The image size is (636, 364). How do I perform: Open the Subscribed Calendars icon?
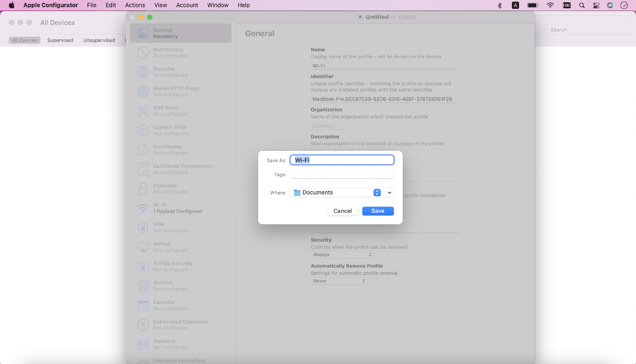[x=143, y=325]
